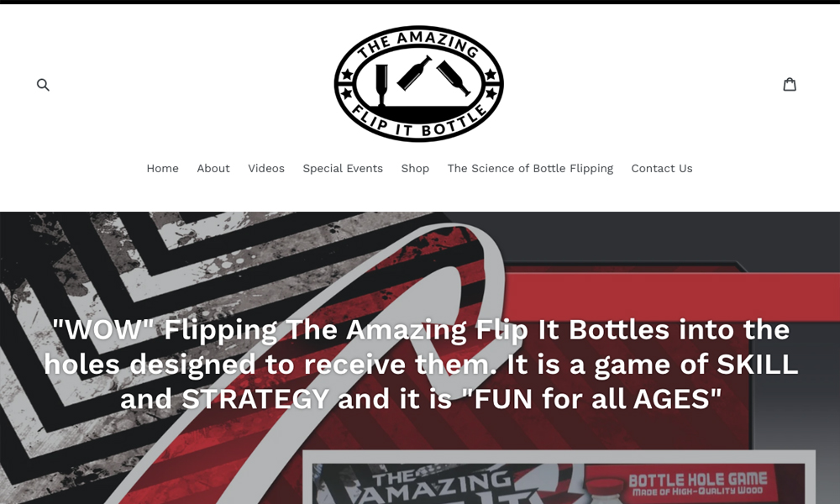Open the search magnifier icon

pyautogui.click(x=43, y=85)
